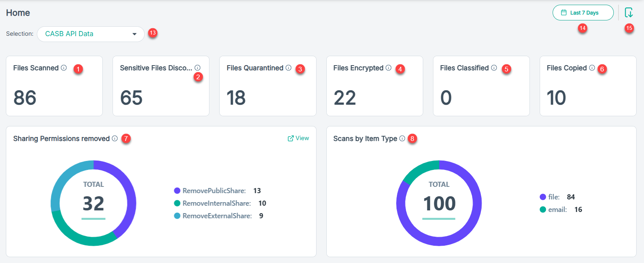Click the file purple legend dot
The image size is (644, 263).
click(543, 197)
